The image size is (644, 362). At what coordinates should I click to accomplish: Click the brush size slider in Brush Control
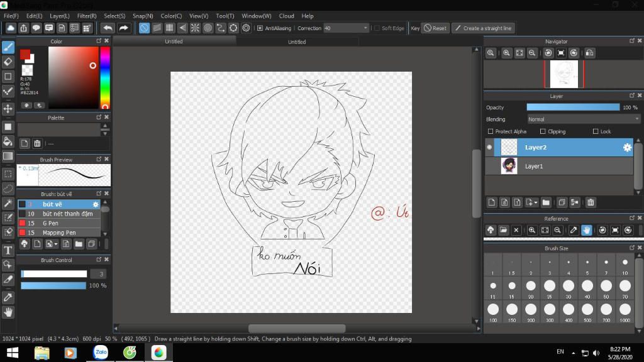click(x=54, y=274)
